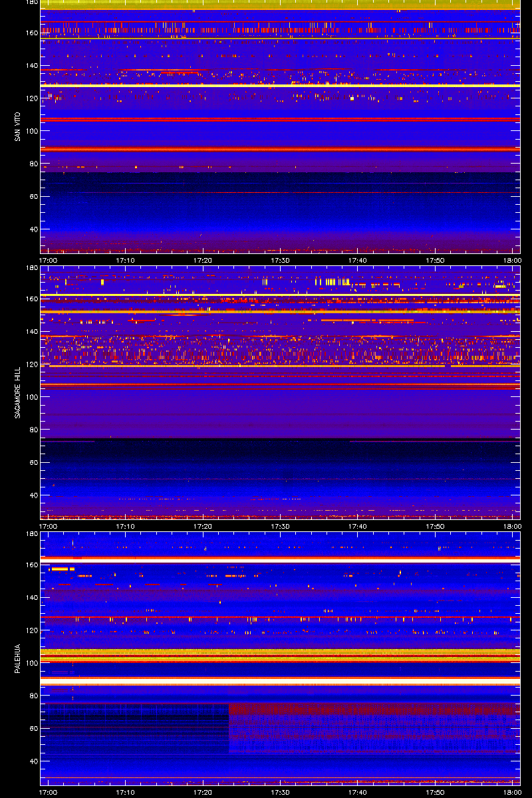Select the 160 tick on Sagamore Hill axis
This screenshot has width=532, height=798.
coord(31,299)
